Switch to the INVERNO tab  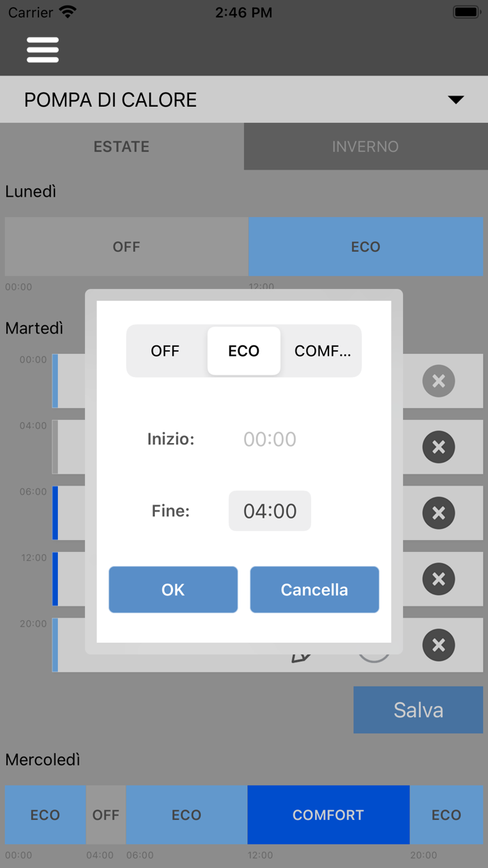[365, 147]
